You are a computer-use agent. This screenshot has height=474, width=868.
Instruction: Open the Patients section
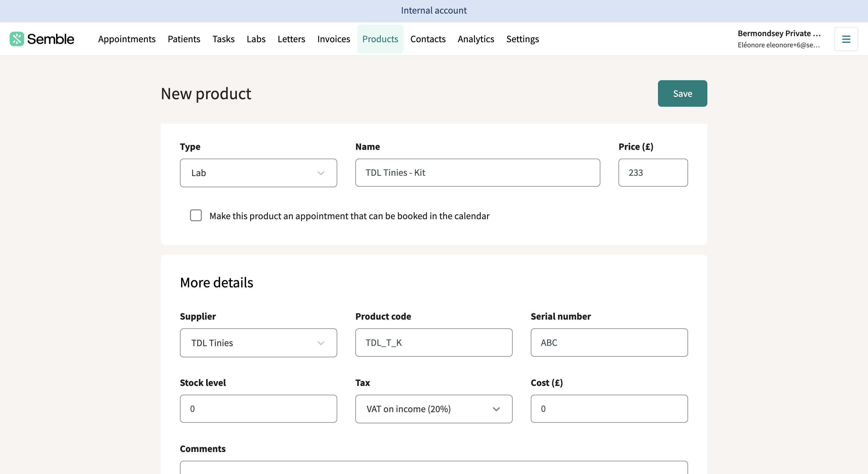[x=184, y=39]
